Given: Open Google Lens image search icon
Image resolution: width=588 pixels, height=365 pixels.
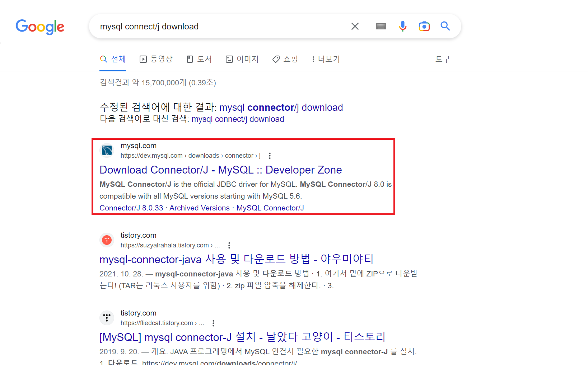Looking at the screenshot, I should coord(424,26).
